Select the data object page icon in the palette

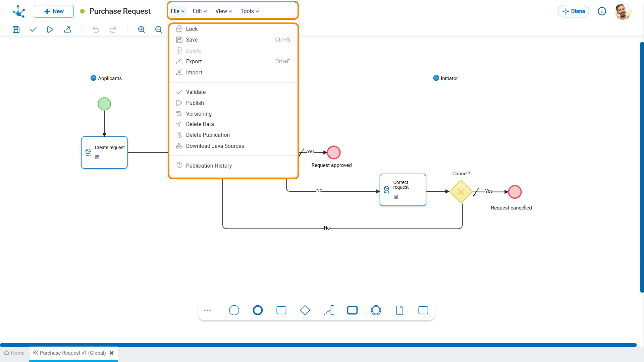tap(399, 310)
